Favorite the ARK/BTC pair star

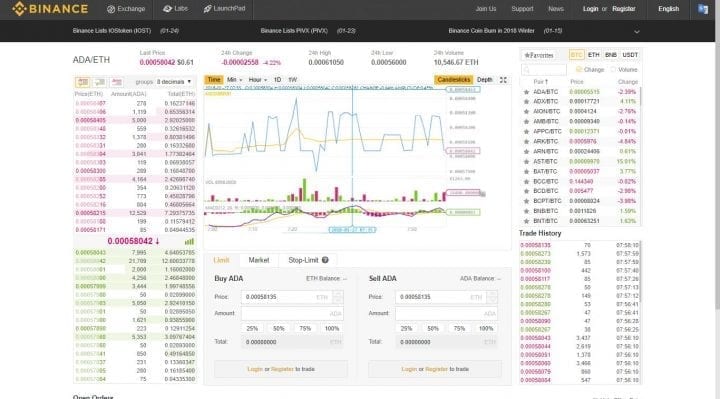coord(526,141)
